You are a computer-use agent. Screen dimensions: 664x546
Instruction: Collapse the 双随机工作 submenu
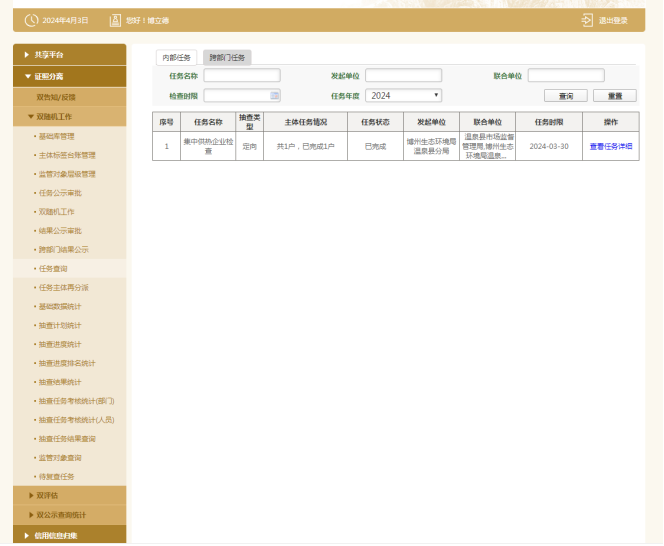pyautogui.click(x=70, y=117)
